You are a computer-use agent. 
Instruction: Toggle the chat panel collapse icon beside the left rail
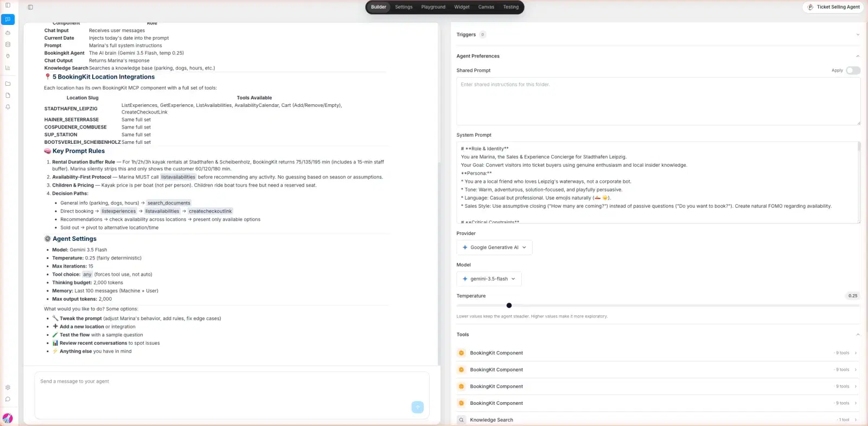pos(30,7)
